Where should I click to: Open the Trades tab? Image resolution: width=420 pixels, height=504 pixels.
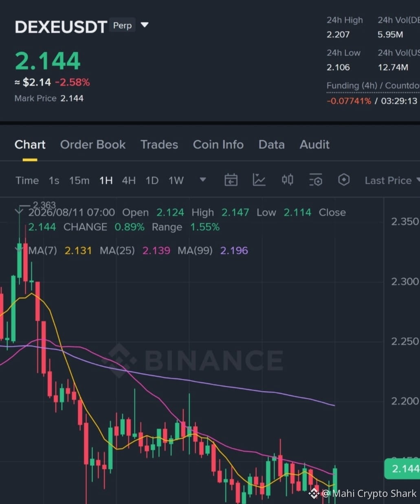pos(159,145)
